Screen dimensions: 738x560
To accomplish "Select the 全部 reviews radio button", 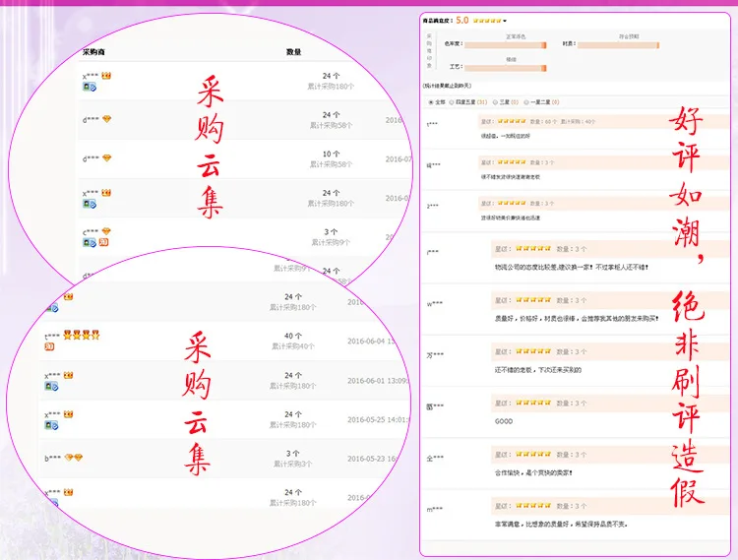I will coord(430,102).
